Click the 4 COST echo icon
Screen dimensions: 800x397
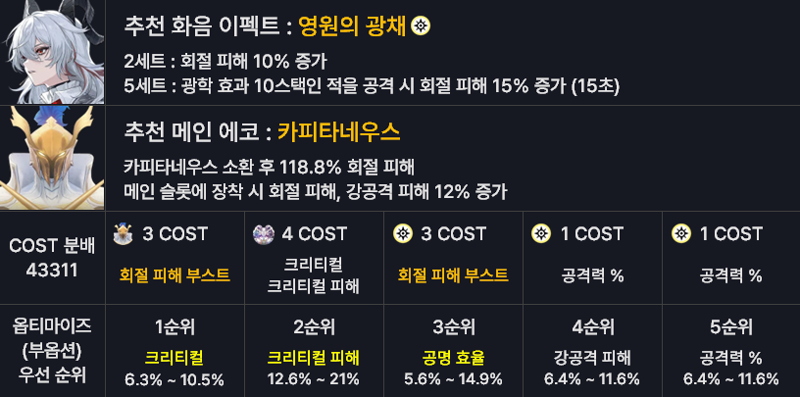[x=263, y=234]
